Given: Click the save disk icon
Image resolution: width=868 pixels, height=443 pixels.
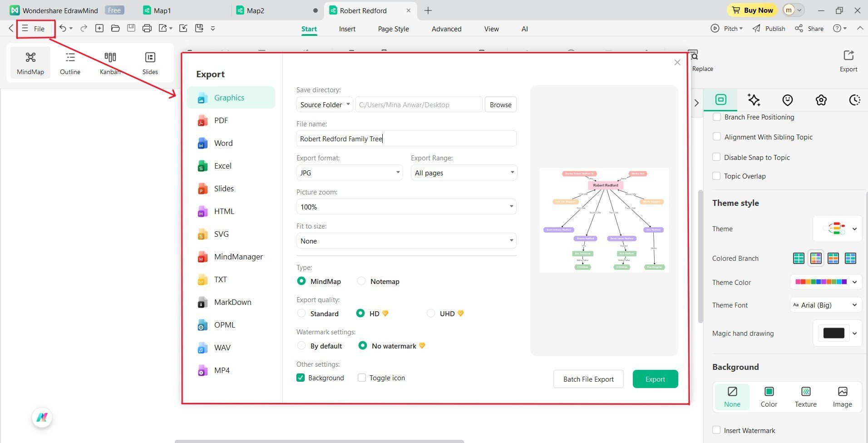Looking at the screenshot, I should (x=131, y=28).
